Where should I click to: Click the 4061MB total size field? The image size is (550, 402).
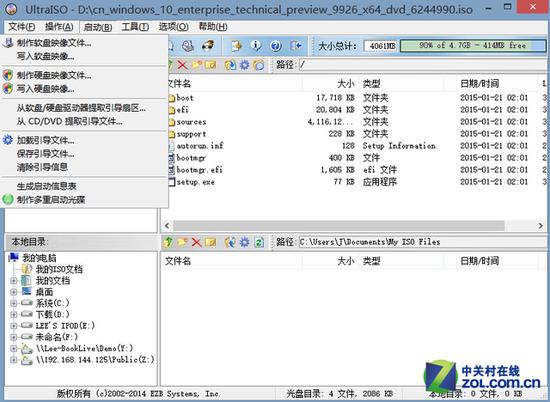click(x=381, y=46)
